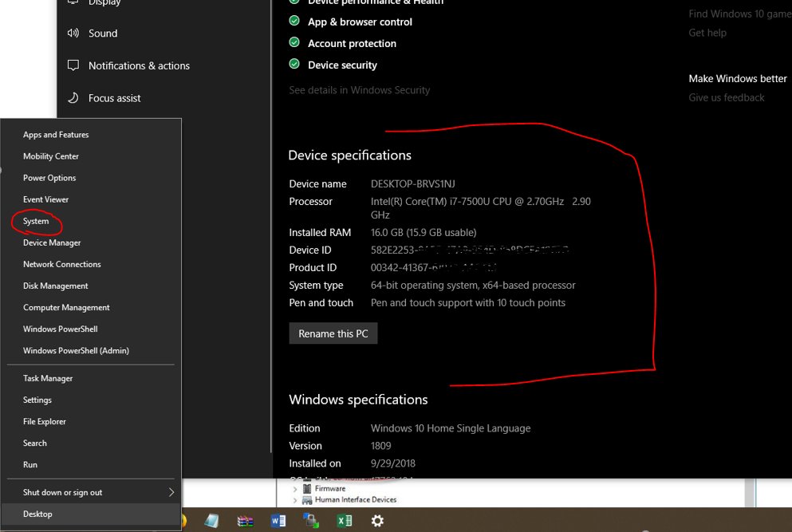This screenshot has height=532, width=792.
Task: Open See details in Windows Security link
Action: click(359, 90)
